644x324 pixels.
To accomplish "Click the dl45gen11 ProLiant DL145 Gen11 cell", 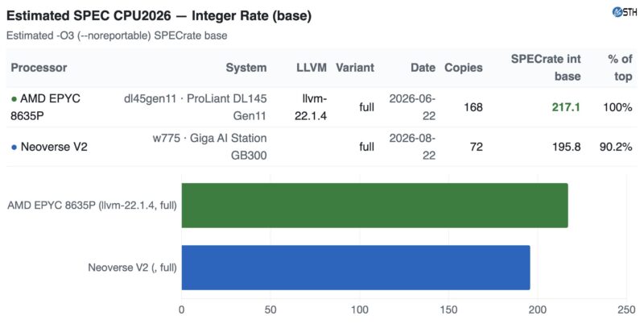I will (x=195, y=107).
